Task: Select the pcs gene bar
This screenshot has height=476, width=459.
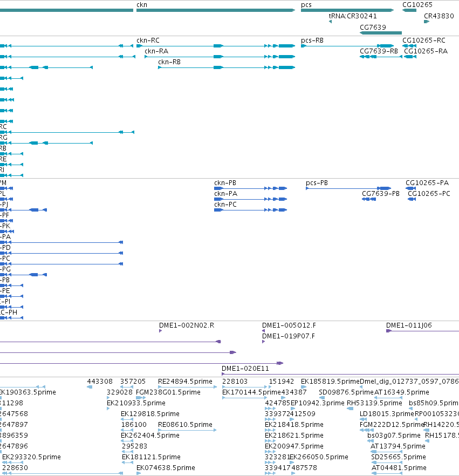Action: click(x=347, y=10)
